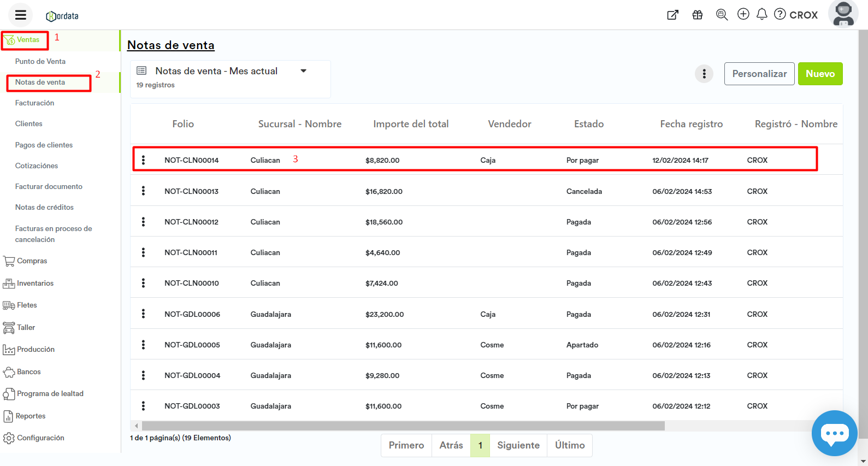Click the gift icon in top bar
This screenshot has height=466, width=868.
click(698, 15)
